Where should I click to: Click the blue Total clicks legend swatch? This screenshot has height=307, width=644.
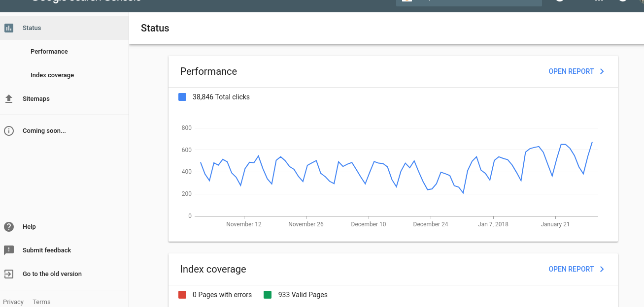pyautogui.click(x=182, y=97)
